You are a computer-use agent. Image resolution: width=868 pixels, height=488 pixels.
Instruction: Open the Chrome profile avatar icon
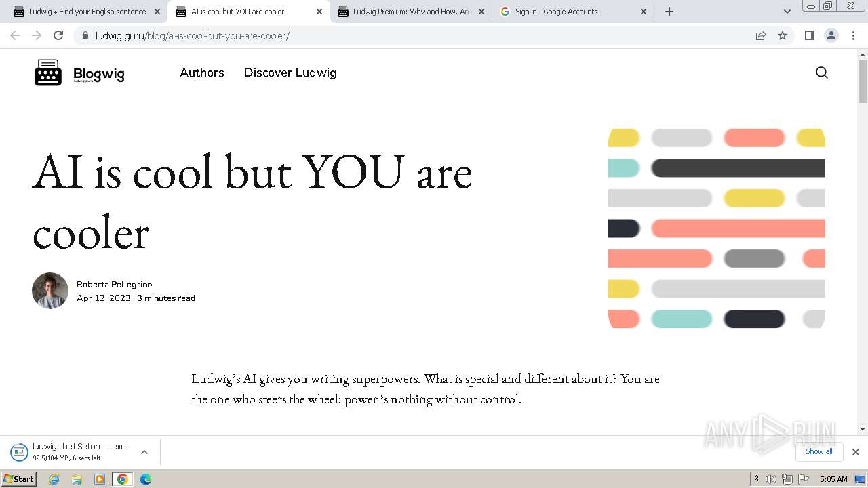point(831,35)
